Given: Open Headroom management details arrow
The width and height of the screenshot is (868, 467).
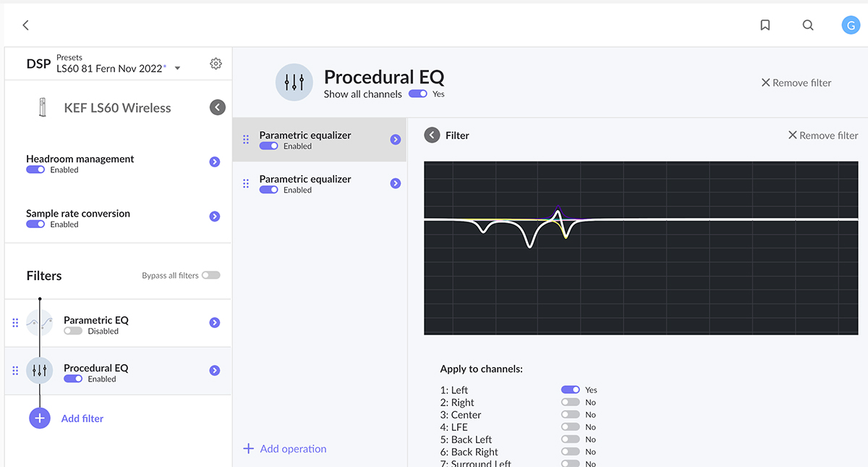Looking at the screenshot, I should click(214, 162).
